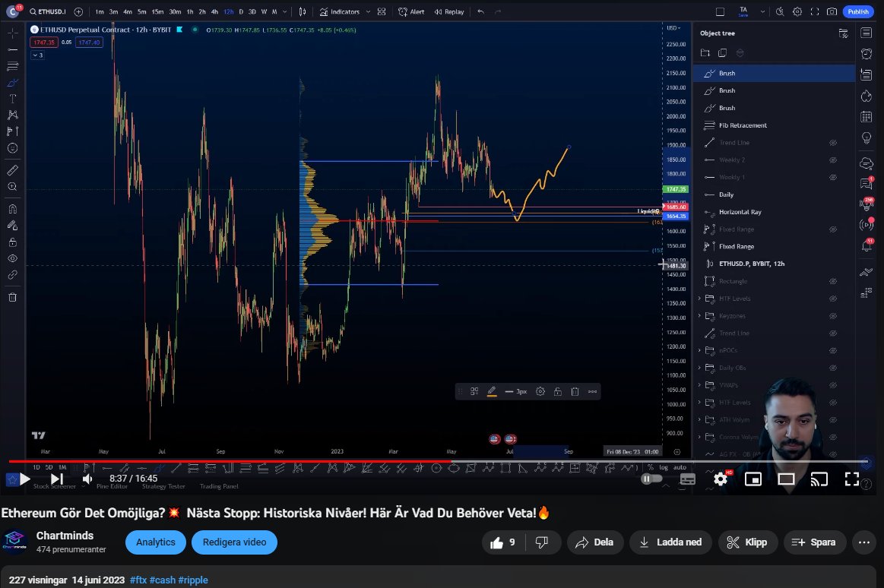Select the 12h timeframe
Image resolution: width=884 pixels, height=588 pixels.
point(228,12)
